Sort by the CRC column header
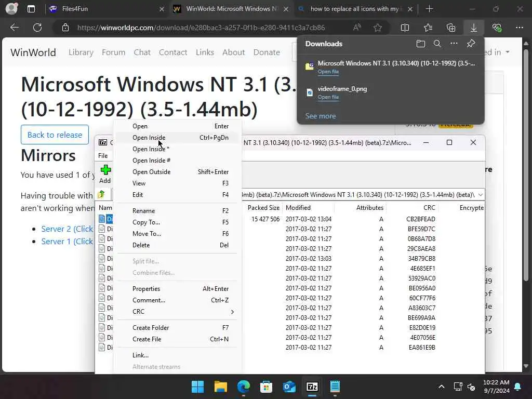The width and height of the screenshot is (532, 399). pos(429,208)
